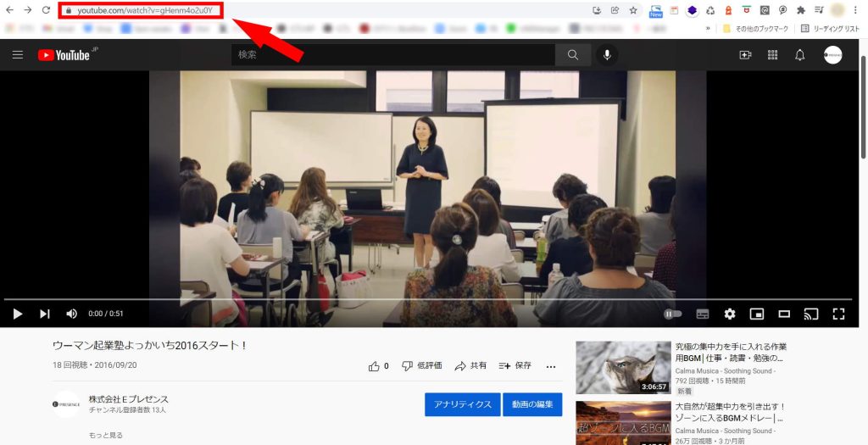
Task: Open Chrome extensions puzzle icon
Action: 800,10
